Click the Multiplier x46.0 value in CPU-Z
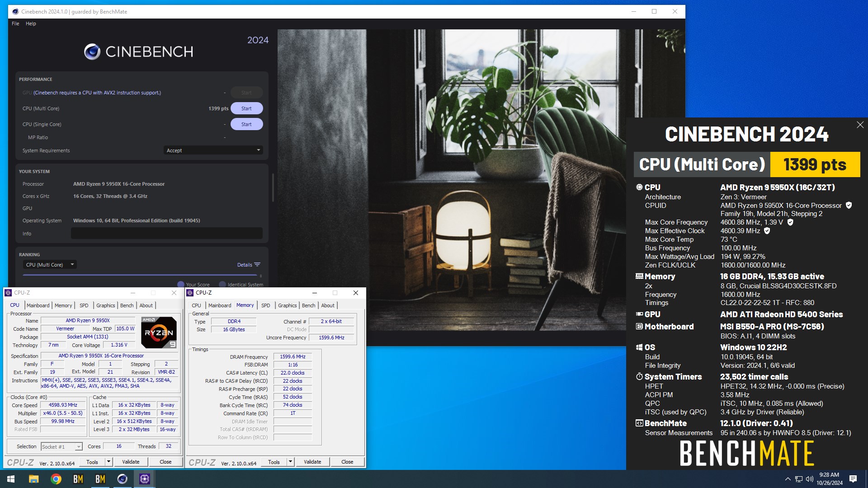This screenshot has height=488, width=868. (x=63, y=413)
